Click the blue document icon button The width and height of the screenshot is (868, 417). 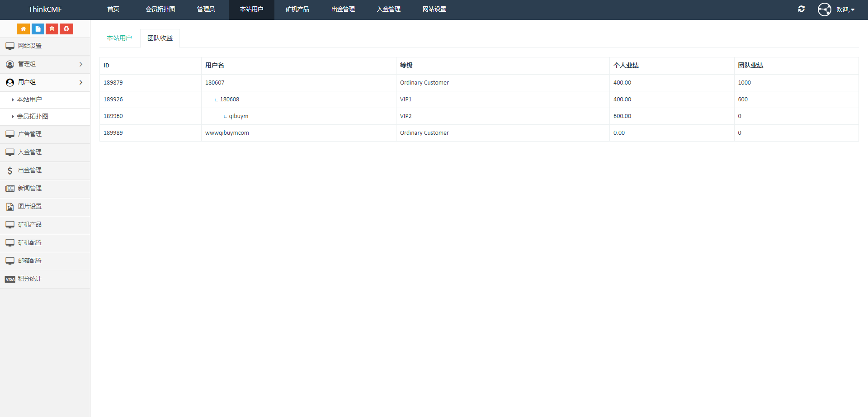tap(38, 29)
